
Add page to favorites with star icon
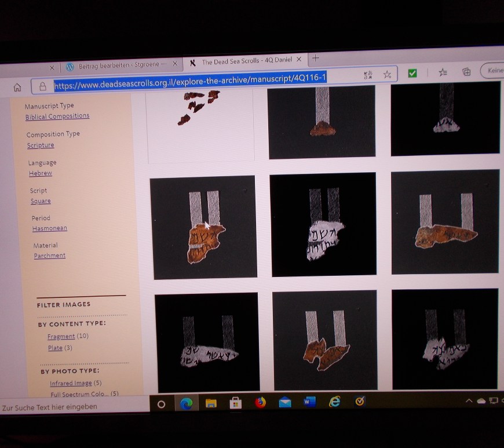tap(387, 75)
